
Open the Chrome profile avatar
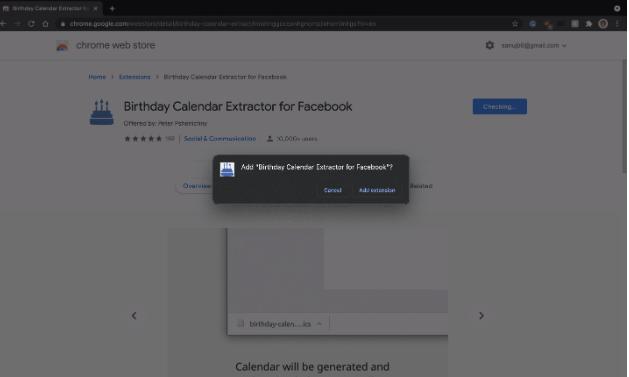pos(603,24)
